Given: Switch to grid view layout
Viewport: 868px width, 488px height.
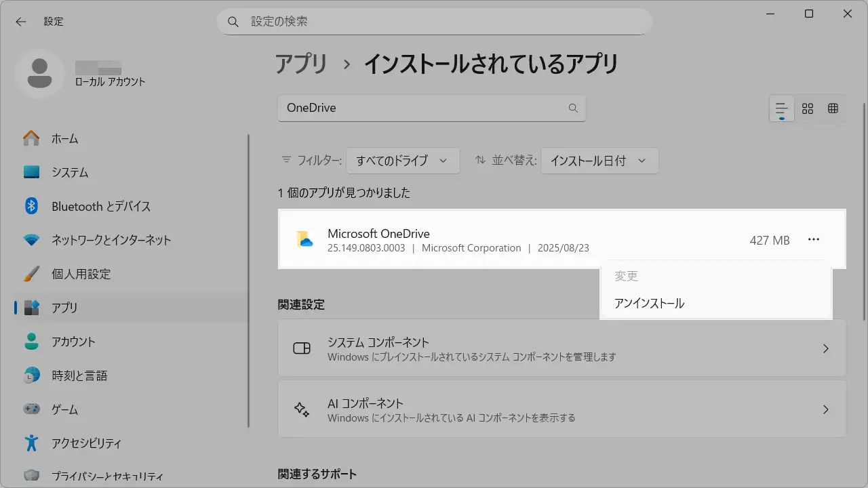Looking at the screenshot, I should click(x=808, y=108).
